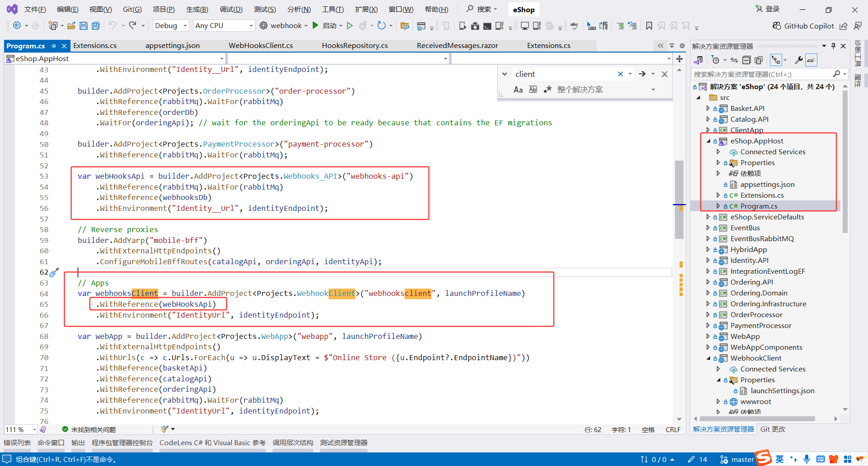
Task: Click Show All Files icon in Solution Explorer
Action: pyautogui.click(x=759, y=60)
